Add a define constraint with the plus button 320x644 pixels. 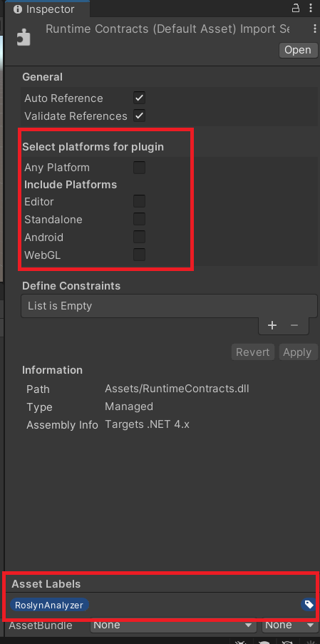click(x=272, y=325)
